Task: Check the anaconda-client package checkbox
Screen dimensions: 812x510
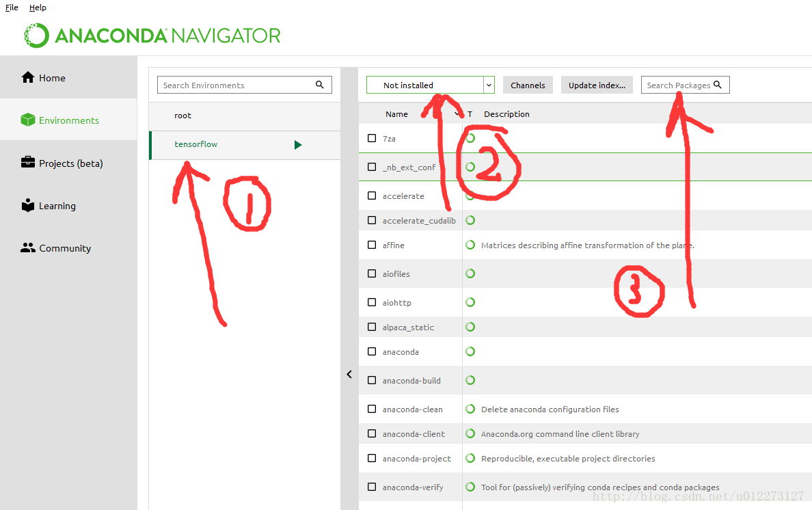Action: 372,433
